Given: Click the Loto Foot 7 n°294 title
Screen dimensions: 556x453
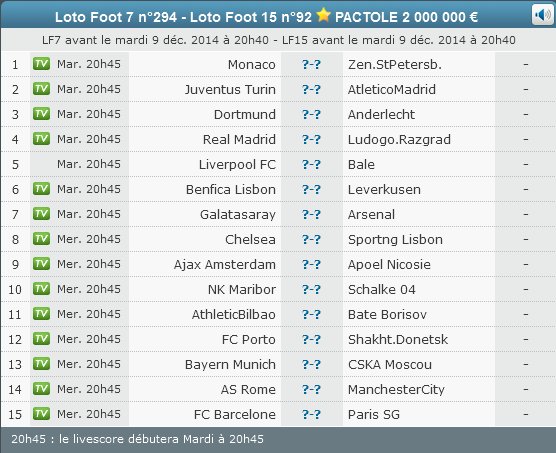Looking at the screenshot, I should pos(116,17).
